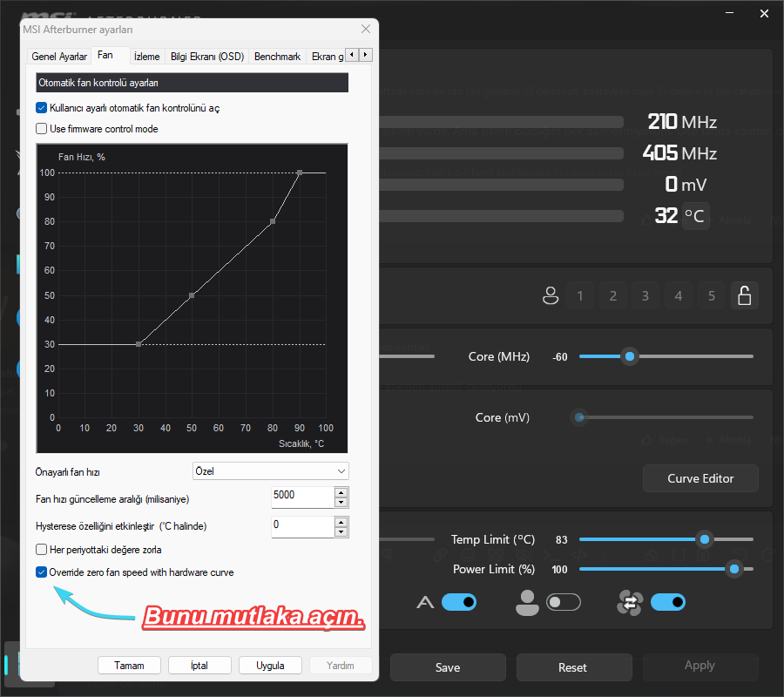Click the user-defined profile person icon

(527, 603)
